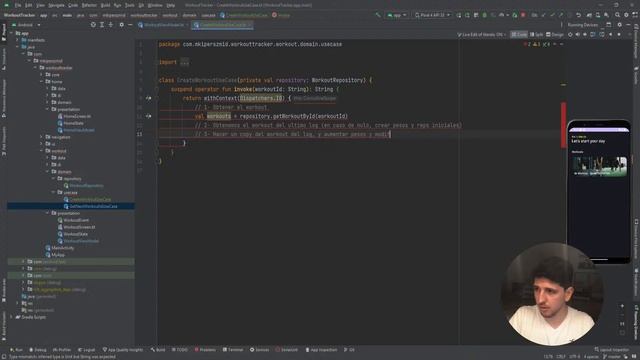The height and width of the screenshot is (360, 640).
Task: Open the Run tool window
Action: tap(17, 350)
